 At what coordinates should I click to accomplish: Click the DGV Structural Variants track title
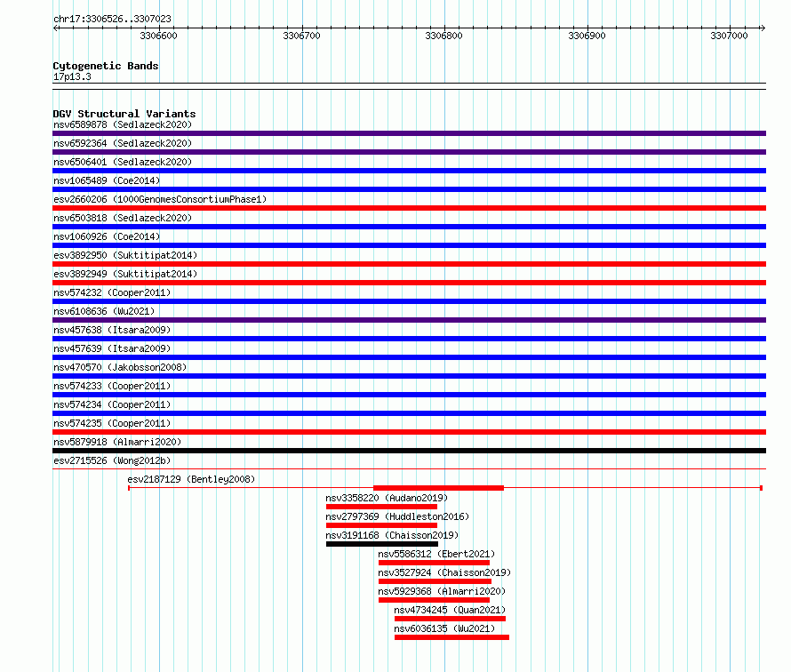point(124,114)
